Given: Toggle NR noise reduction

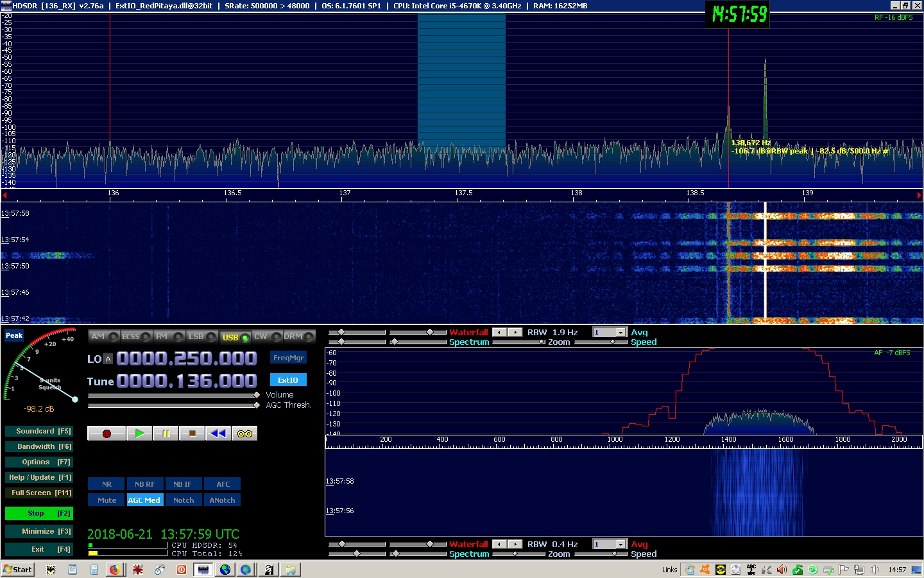Looking at the screenshot, I should (x=107, y=484).
